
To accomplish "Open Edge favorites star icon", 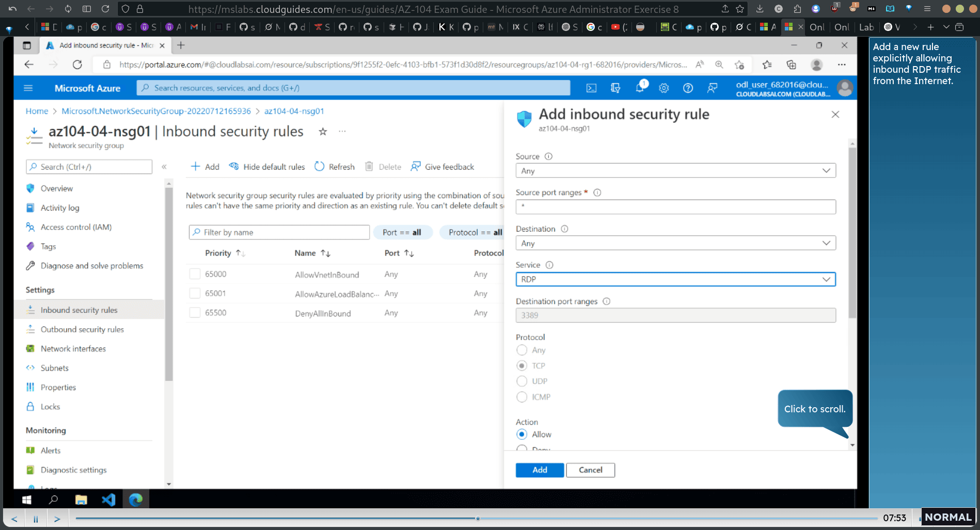I will click(x=767, y=65).
